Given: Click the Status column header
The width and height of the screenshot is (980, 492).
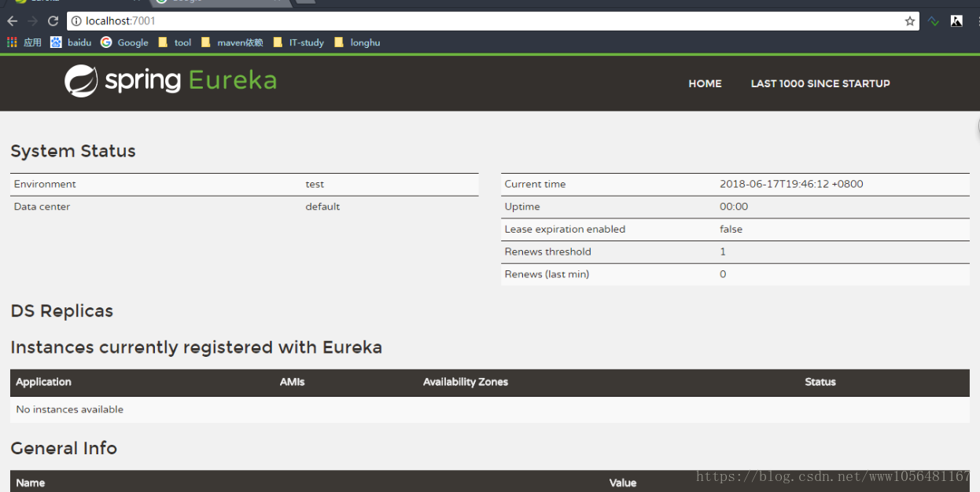Looking at the screenshot, I should click(820, 382).
